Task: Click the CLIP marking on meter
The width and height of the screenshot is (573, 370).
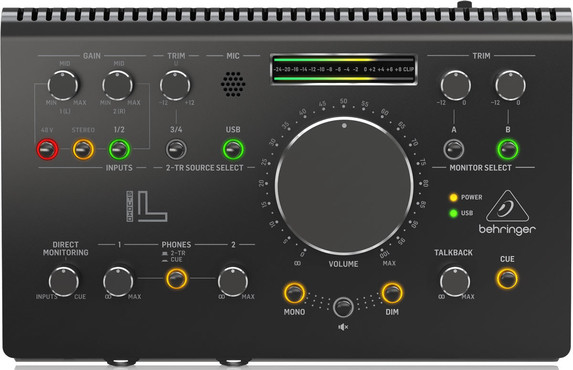Action: pos(409,69)
